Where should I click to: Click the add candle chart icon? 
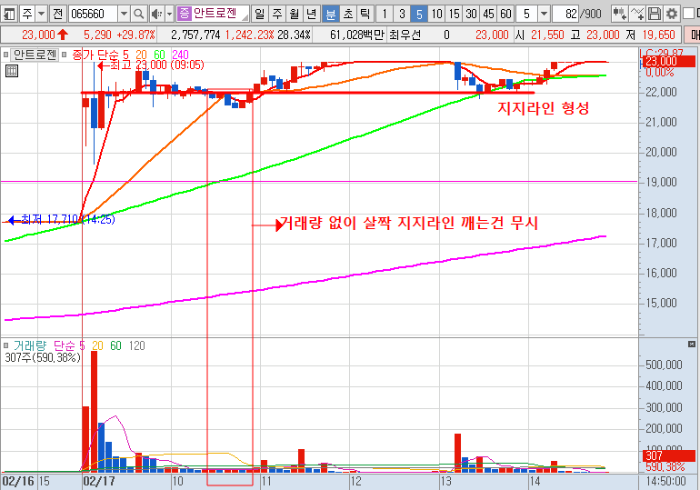[x=619, y=14]
